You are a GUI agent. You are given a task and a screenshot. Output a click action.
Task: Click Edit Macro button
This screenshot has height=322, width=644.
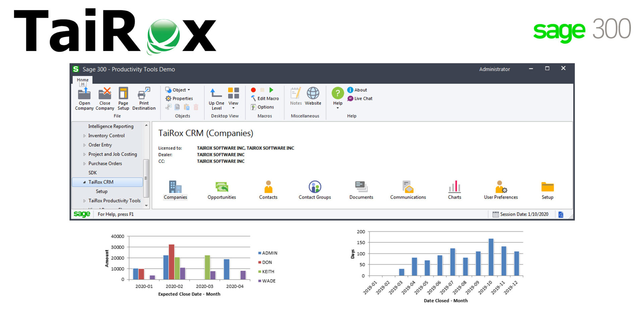265,99
